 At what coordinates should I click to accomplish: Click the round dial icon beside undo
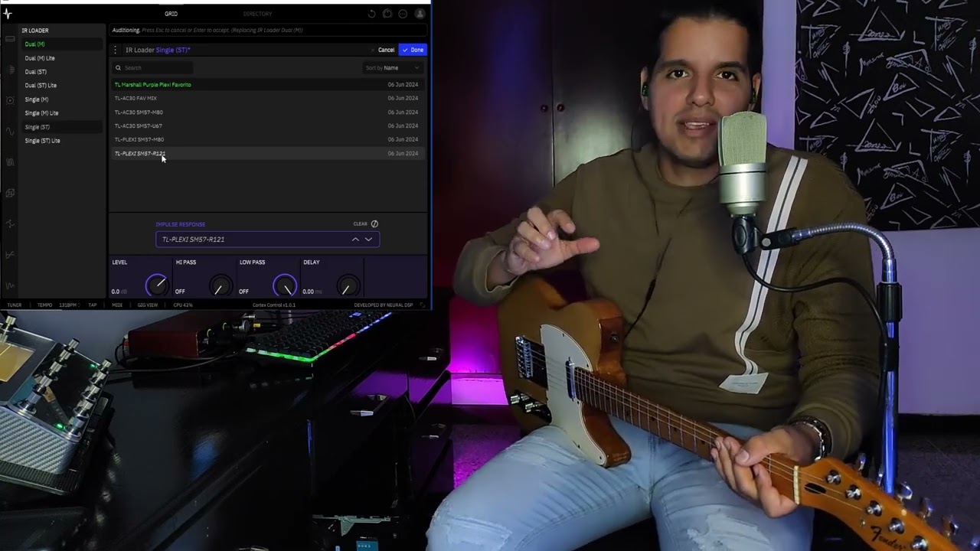(387, 14)
